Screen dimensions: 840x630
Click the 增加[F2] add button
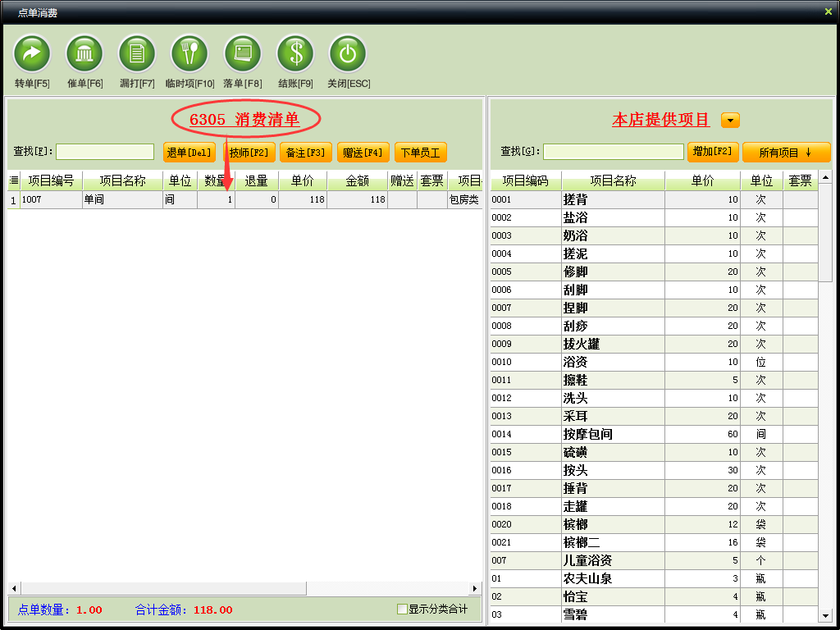coord(713,152)
